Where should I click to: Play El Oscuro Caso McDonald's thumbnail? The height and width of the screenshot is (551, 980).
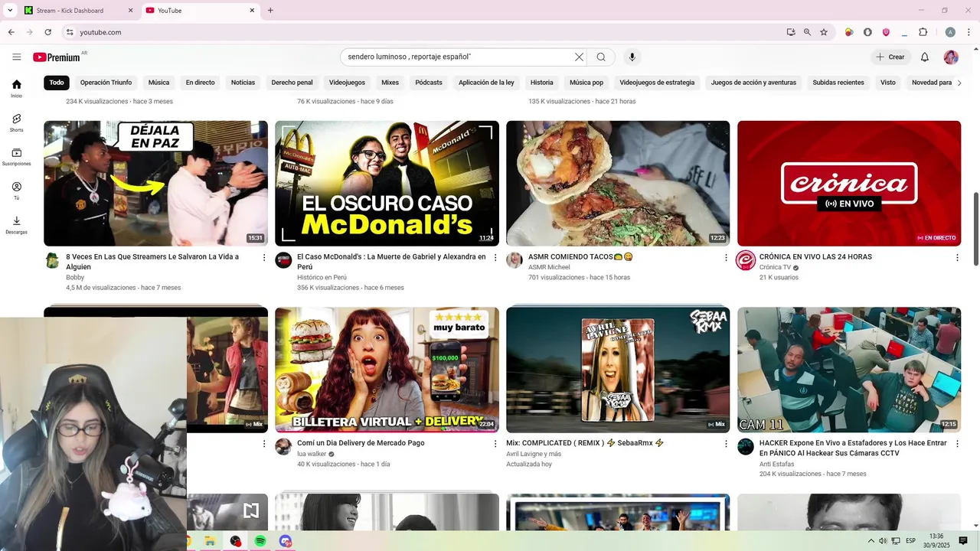click(387, 183)
